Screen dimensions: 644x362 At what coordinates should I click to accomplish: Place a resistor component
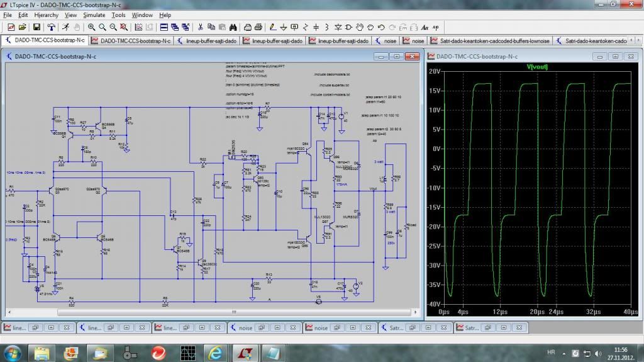pyautogui.click(x=305, y=27)
